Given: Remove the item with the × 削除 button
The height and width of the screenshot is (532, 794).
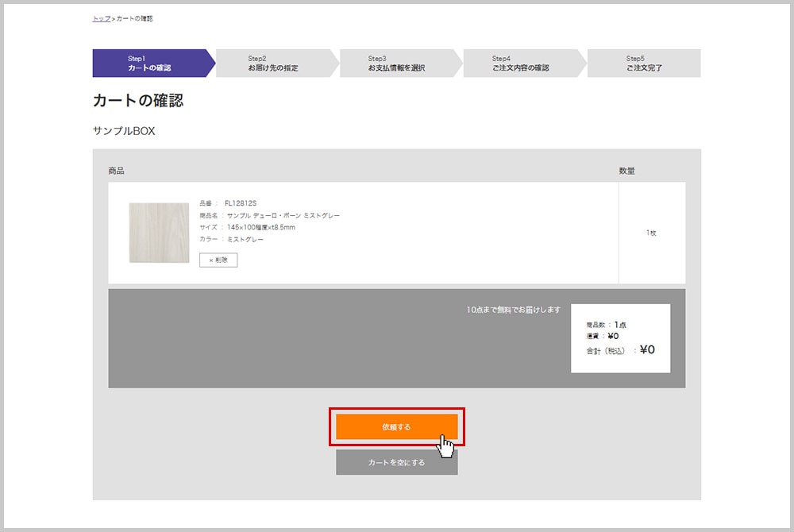Looking at the screenshot, I should click(x=218, y=260).
